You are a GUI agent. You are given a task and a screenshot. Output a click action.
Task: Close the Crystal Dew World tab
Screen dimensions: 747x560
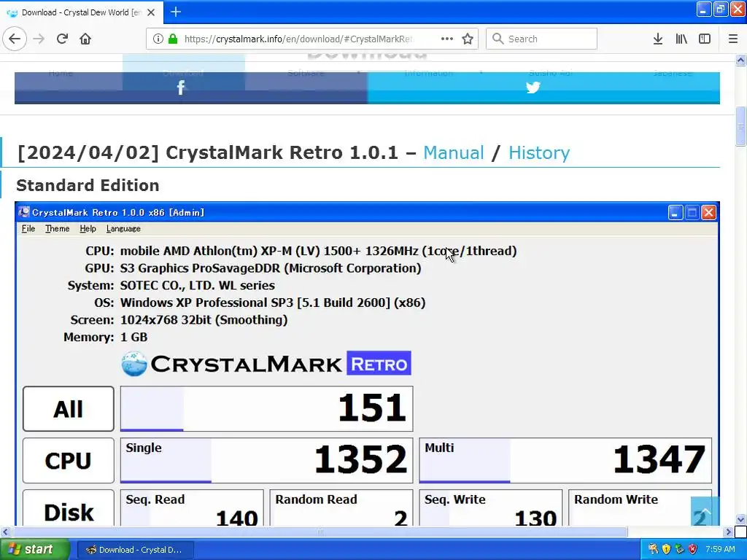click(x=151, y=12)
